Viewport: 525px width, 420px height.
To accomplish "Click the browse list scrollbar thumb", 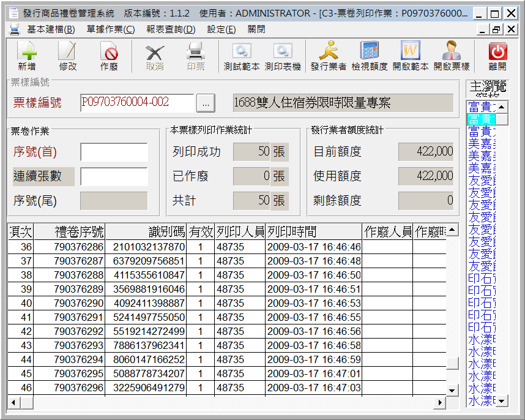I will pos(502,119).
